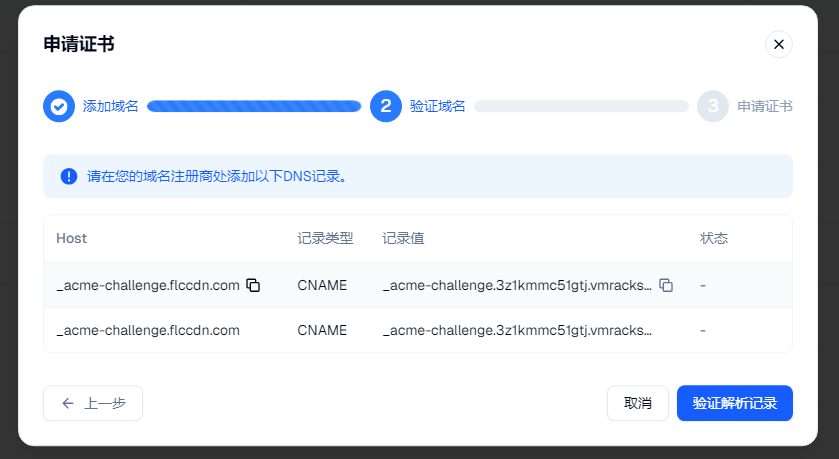Click the completed step 1 checkmark icon

(59, 106)
